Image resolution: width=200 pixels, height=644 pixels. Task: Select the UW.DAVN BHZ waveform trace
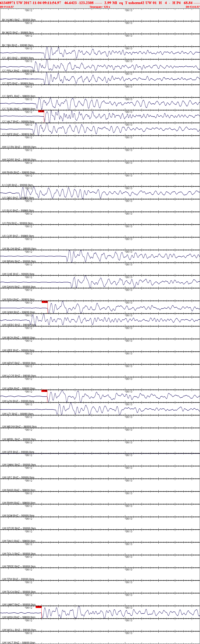coord(100,282)
